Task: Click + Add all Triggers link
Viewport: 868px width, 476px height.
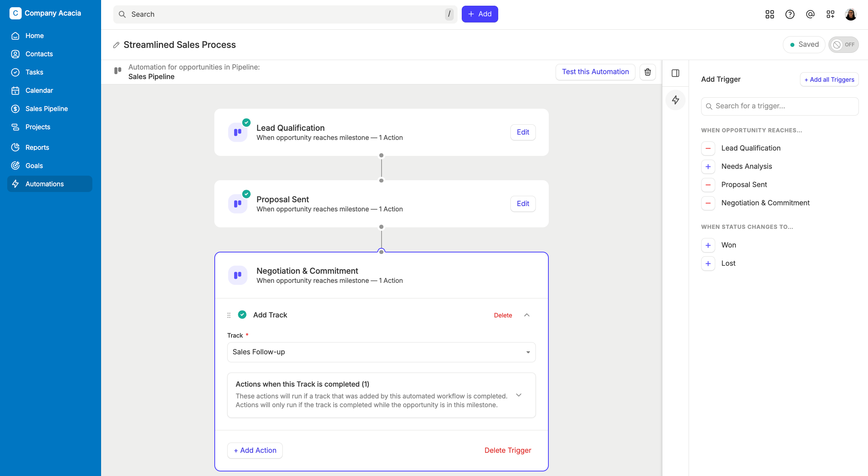Action: (829, 79)
